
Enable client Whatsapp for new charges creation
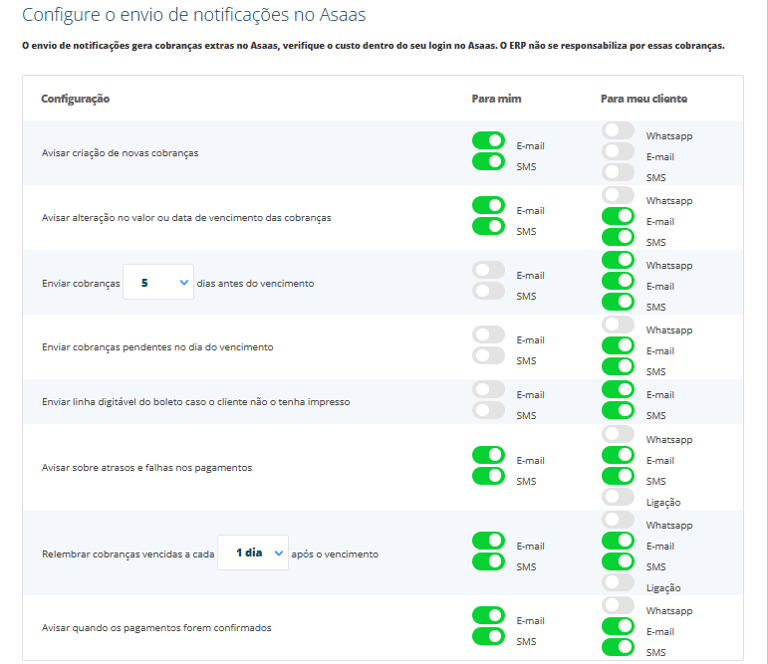pos(618,131)
